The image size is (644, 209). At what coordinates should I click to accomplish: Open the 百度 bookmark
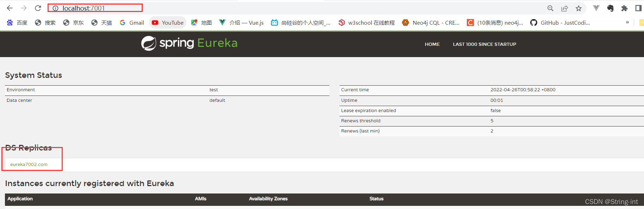[17, 23]
